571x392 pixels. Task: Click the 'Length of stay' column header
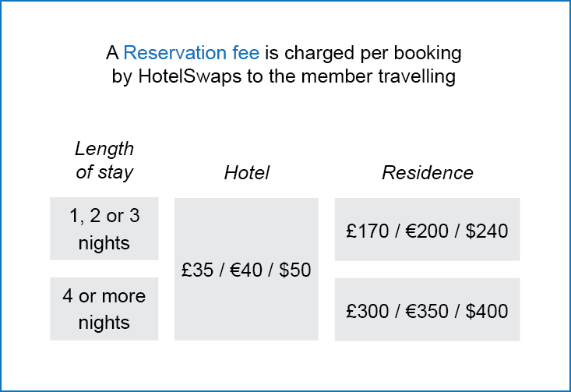[104, 161]
